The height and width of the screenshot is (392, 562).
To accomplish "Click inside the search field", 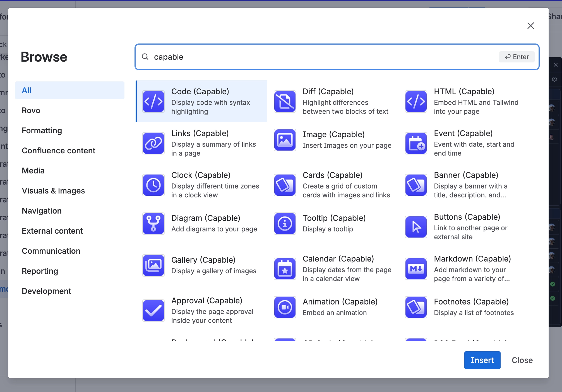I will click(307, 57).
